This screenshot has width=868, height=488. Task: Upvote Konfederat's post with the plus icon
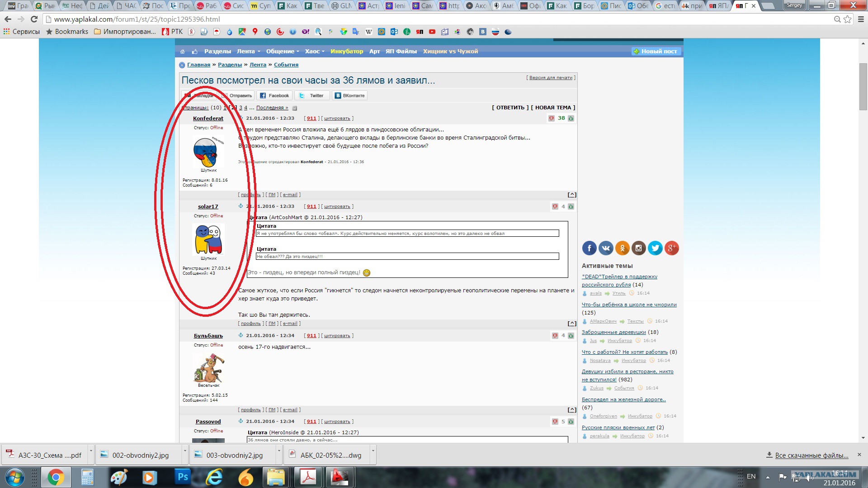[571, 118]
